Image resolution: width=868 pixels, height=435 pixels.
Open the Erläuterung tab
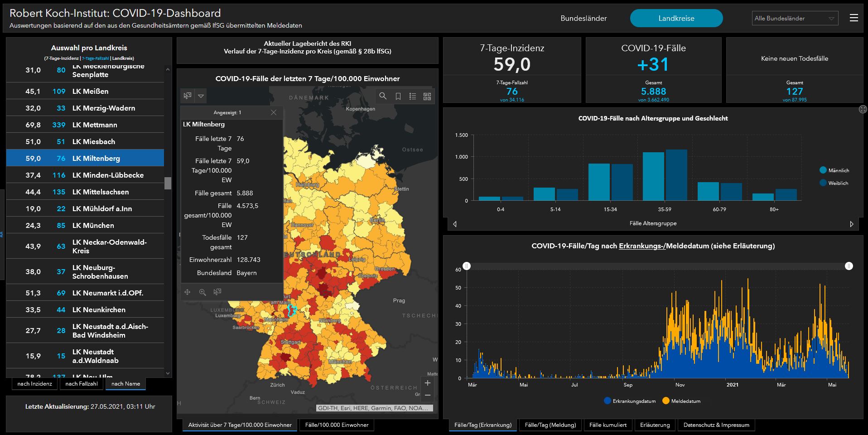click(x=655, y=425)
